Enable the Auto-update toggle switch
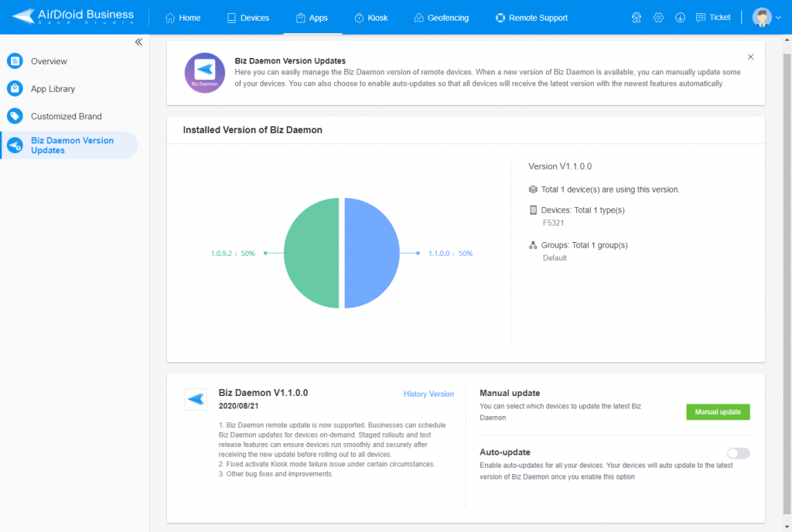This screenshot has height=532, width=792. pos(739,453)
